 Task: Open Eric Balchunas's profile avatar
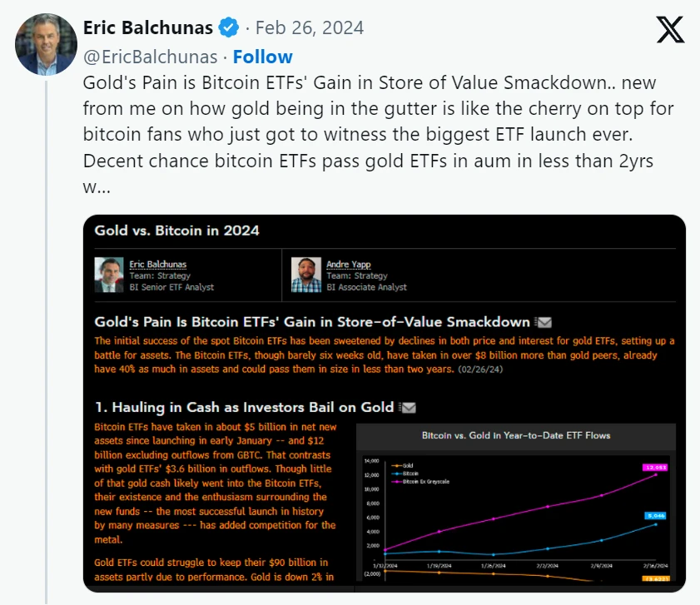46,44
